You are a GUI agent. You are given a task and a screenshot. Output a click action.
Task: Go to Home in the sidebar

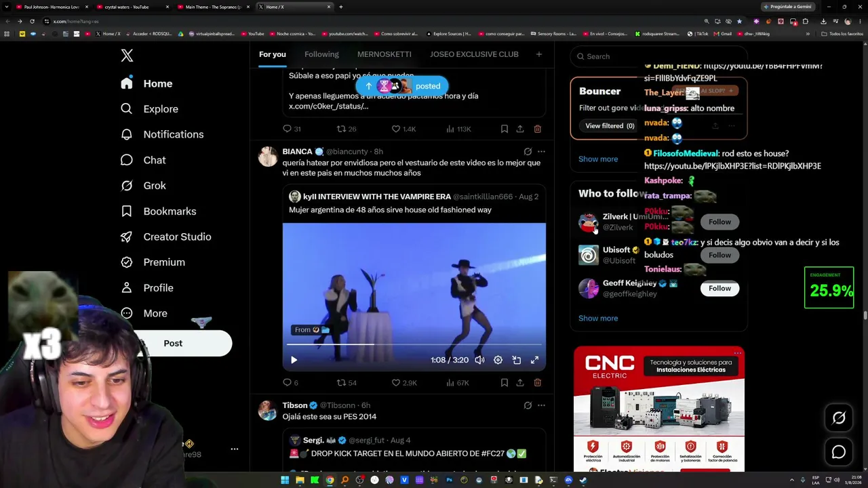[x=146, y=83]
